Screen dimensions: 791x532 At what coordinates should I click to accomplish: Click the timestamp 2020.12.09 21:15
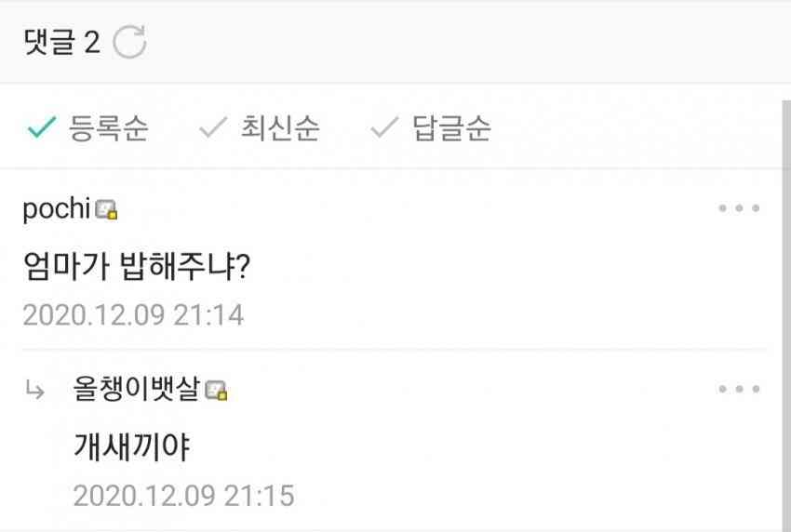point(184,496)
